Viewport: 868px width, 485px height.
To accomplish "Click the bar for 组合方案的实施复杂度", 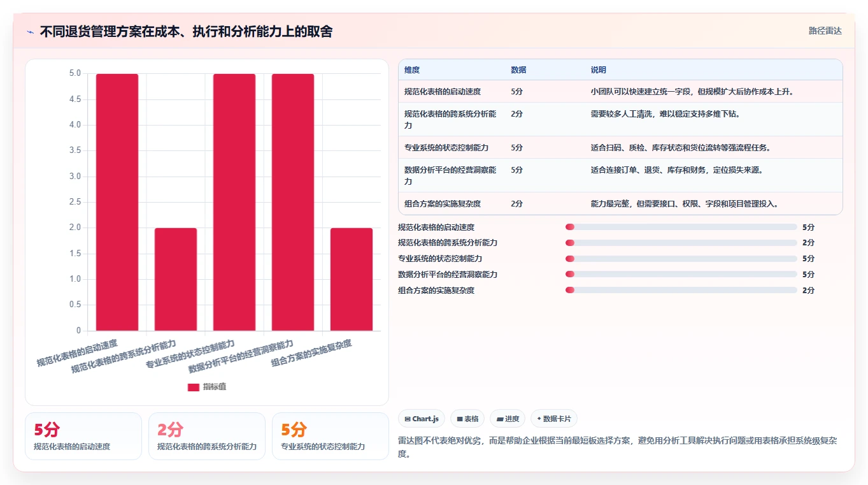I will point(352,279).
